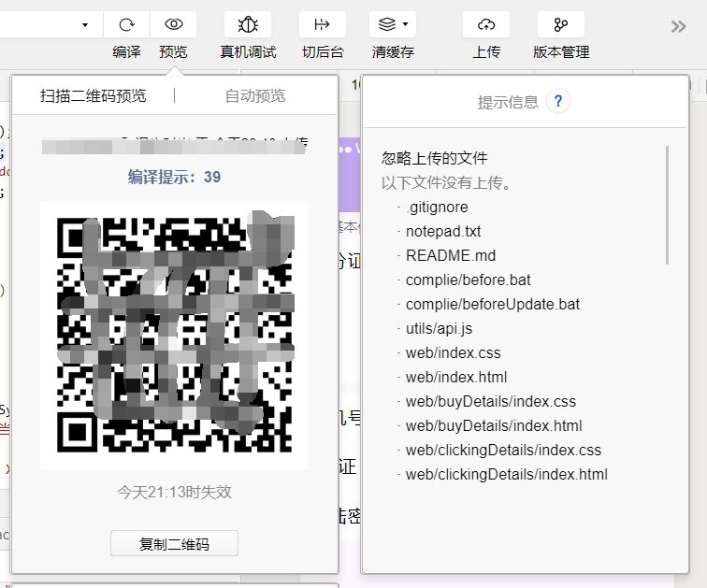The height and width of the screenshot is (588, 707).
Task: Click the 真机调试 label
Action: point(248,51)
